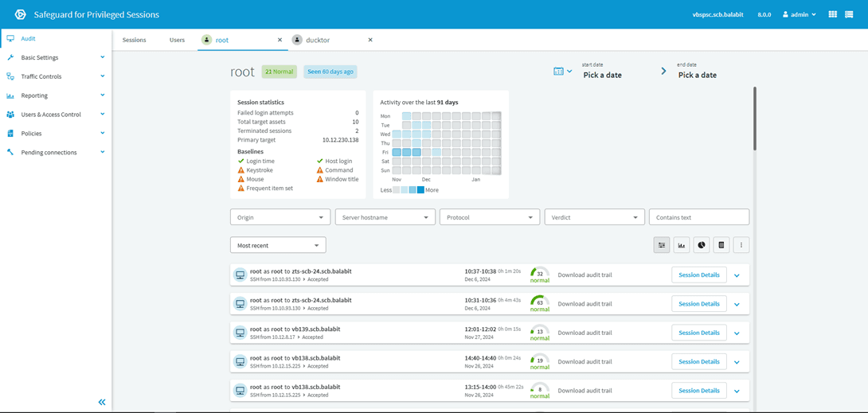Screen dimensions: 868x413
Task: Click the Users & Access Control people icon
Action: [x=10, y=115]
